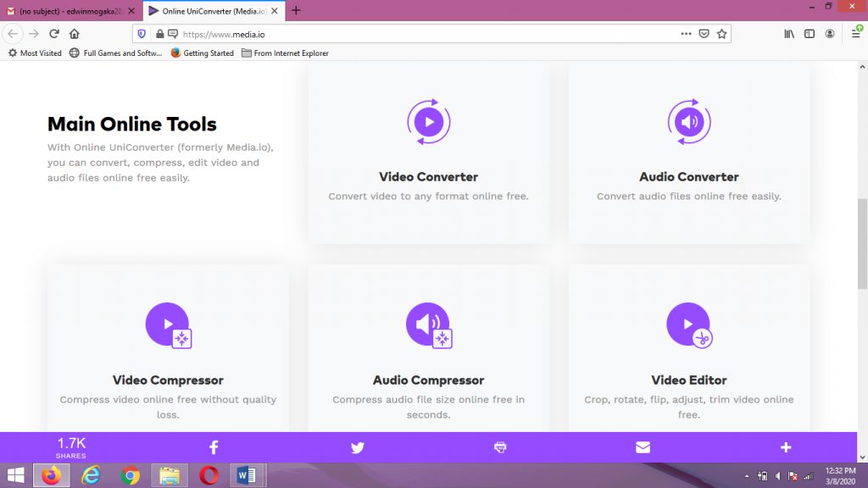
Task: Close the Gmail (no subject) tab
Action: (x=131, y=11)
